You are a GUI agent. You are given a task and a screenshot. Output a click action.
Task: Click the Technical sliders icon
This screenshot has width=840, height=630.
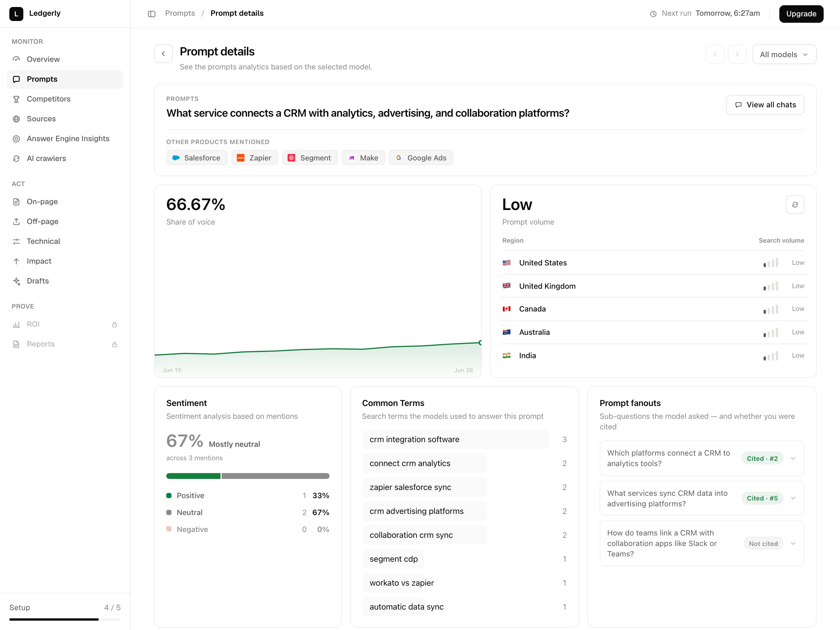pyautogui.click(x=16, y=241)
